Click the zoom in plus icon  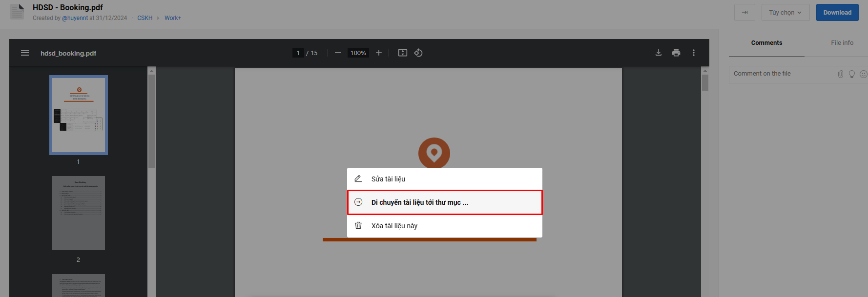(379, 53)
